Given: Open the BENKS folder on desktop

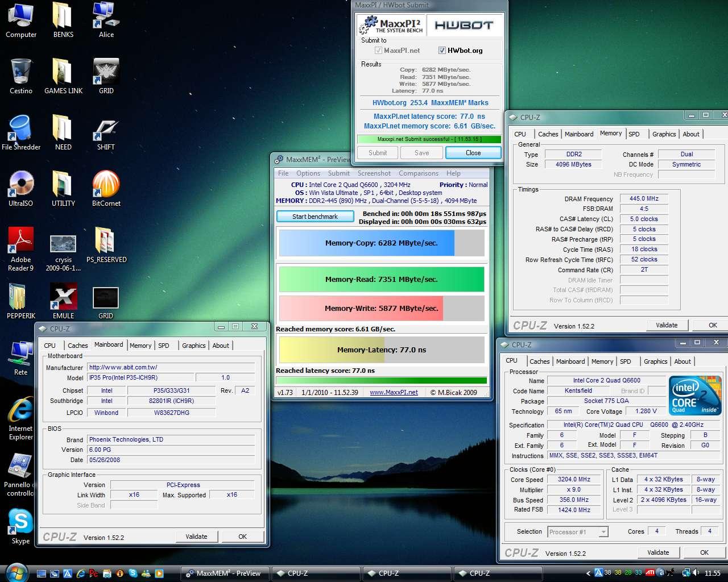Looking at the screenshot, I should click(63, 20).
